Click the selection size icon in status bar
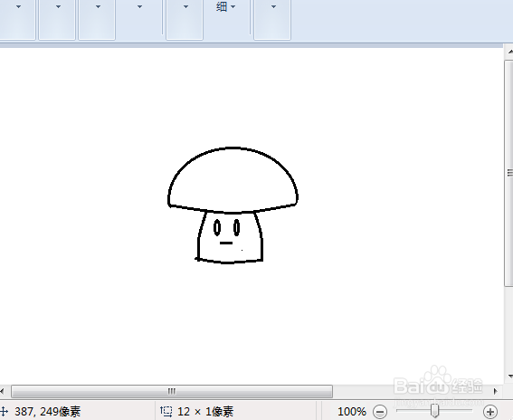Viewport: 513px width, 420px height. [x=166, y=411]
